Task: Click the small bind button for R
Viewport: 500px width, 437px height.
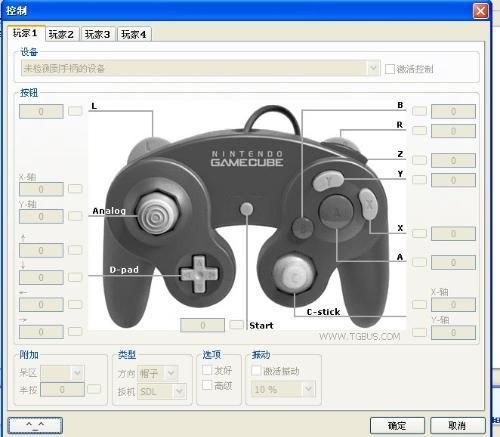Action: (x=419, y=130)
